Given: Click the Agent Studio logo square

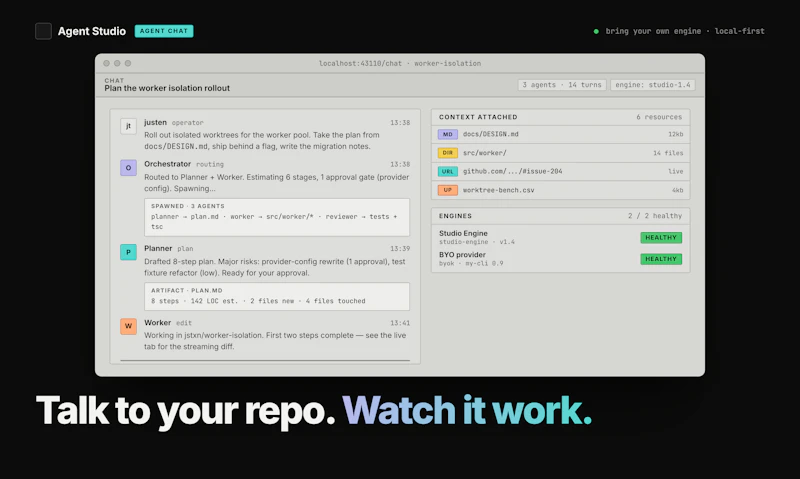Looking at the screenshot, I should [x=43, y=31].
